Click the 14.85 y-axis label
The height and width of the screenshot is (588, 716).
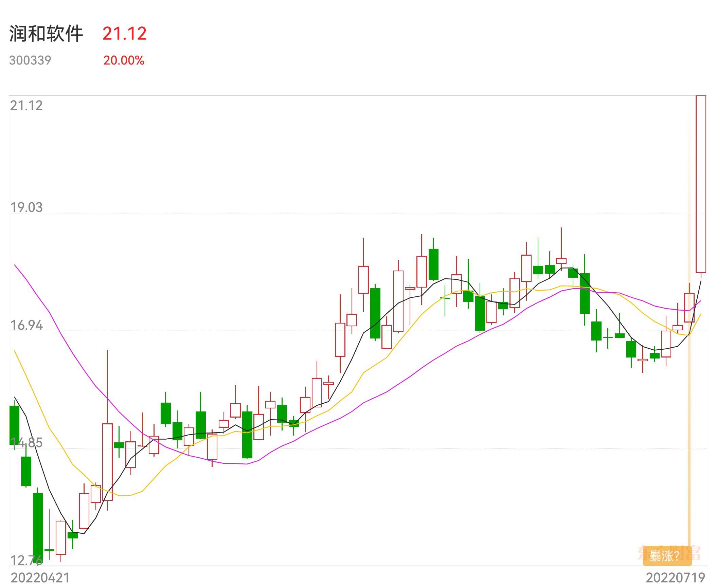pos(26,443)
